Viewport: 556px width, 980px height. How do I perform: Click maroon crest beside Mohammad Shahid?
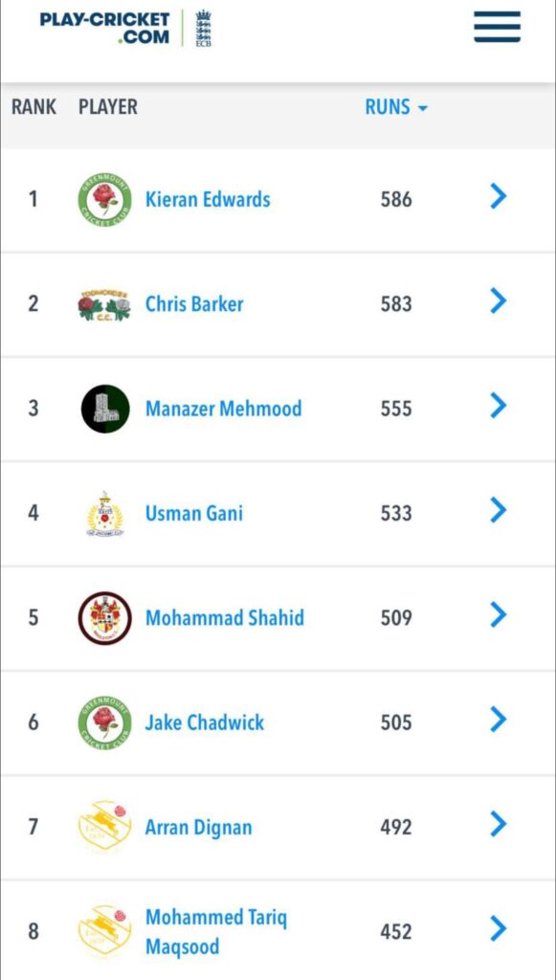point(105,618)
